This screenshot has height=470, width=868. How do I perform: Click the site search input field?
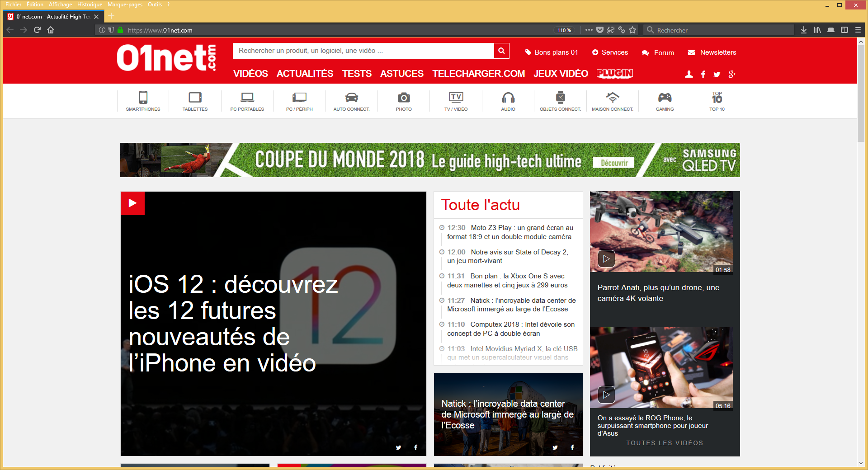click(363, 51)
